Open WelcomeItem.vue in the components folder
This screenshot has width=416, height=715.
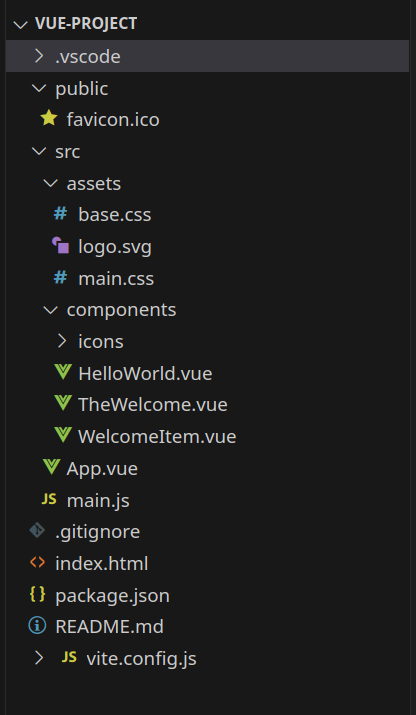click(x=157, y=436)
